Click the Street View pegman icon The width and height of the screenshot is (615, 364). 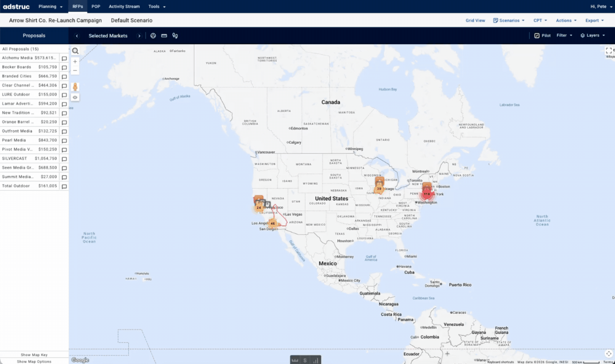(x=75, y=87)
